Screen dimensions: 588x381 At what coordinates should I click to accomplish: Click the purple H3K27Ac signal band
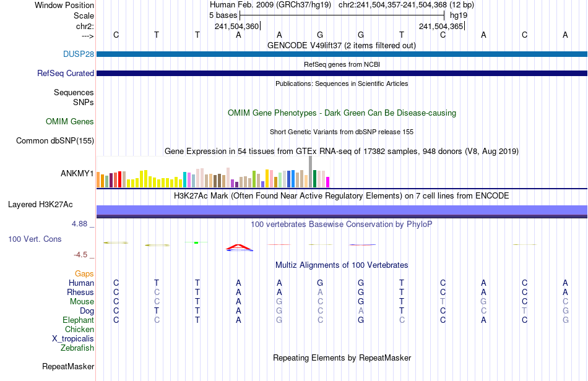pos(342,212)
